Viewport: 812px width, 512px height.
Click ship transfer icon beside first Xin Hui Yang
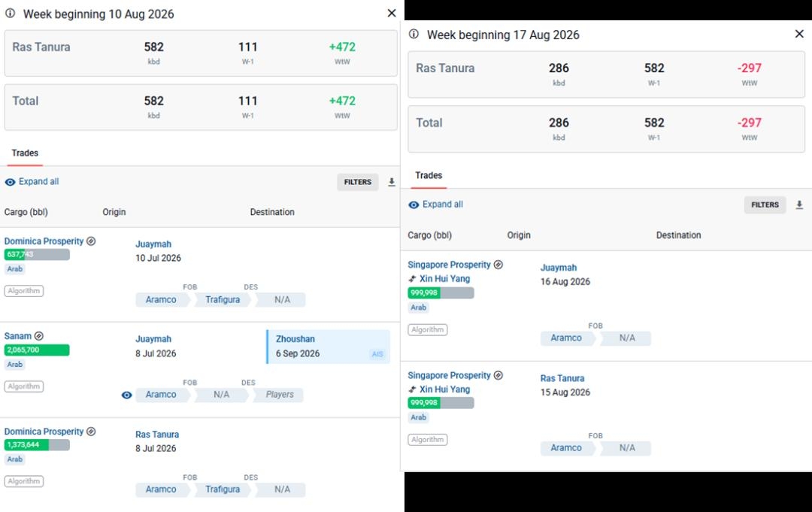click(x=412, y=278)
